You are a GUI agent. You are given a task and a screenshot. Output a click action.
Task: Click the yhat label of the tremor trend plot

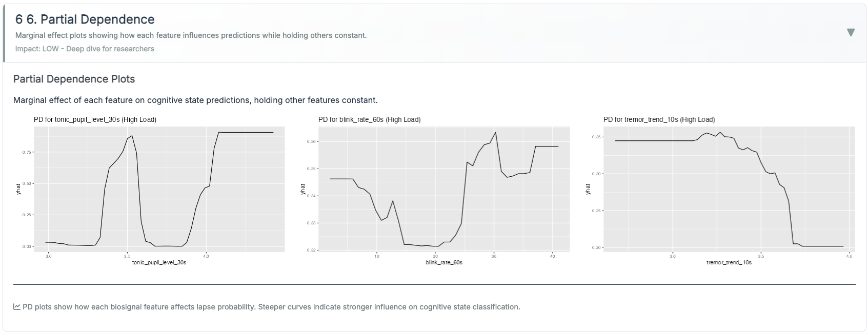(x=588, y=189)
